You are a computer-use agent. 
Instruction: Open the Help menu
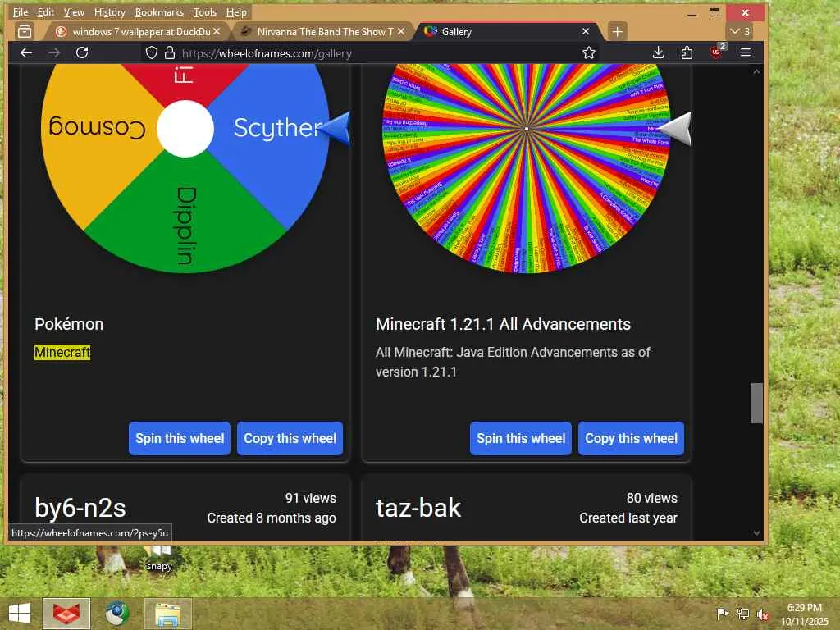click(x=236, y=11)
